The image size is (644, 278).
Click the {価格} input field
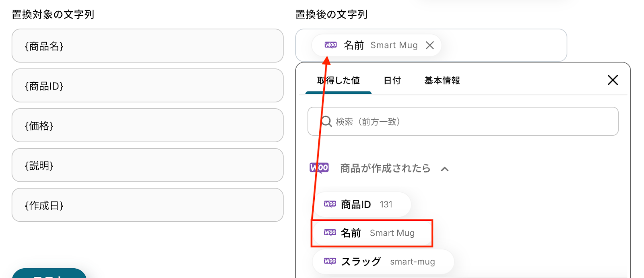148,125
